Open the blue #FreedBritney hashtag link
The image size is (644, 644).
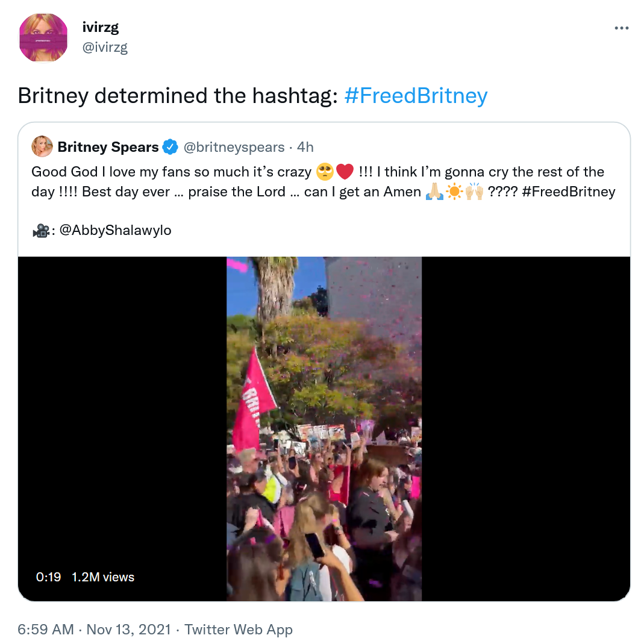coord(416,96)
